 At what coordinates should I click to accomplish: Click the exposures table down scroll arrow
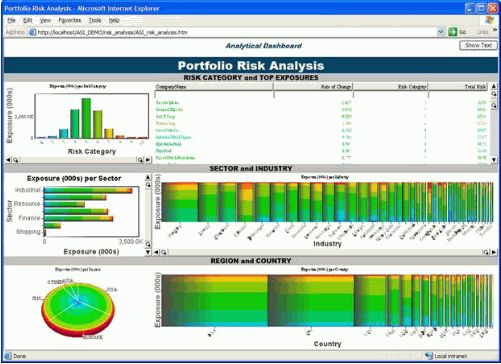click(x=494, y=160)
